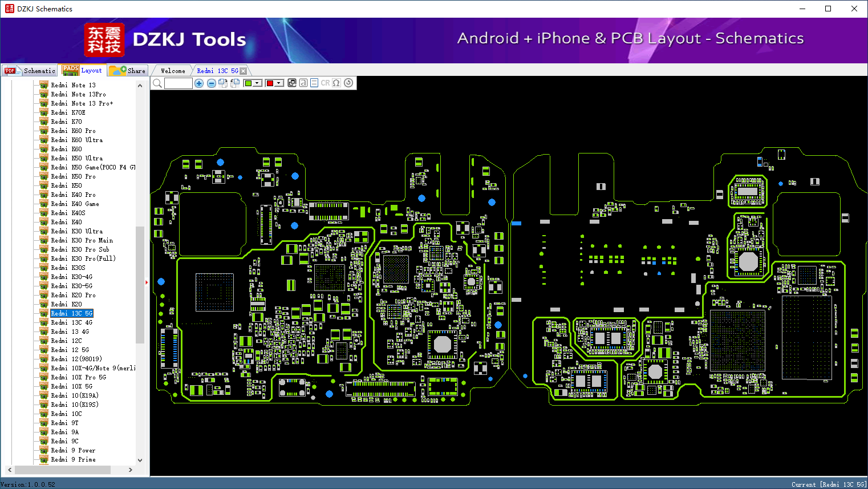Click the PADS icon beside Redmi K70E
Viewport: 868px width, 489px height.
tap(44, 112)
